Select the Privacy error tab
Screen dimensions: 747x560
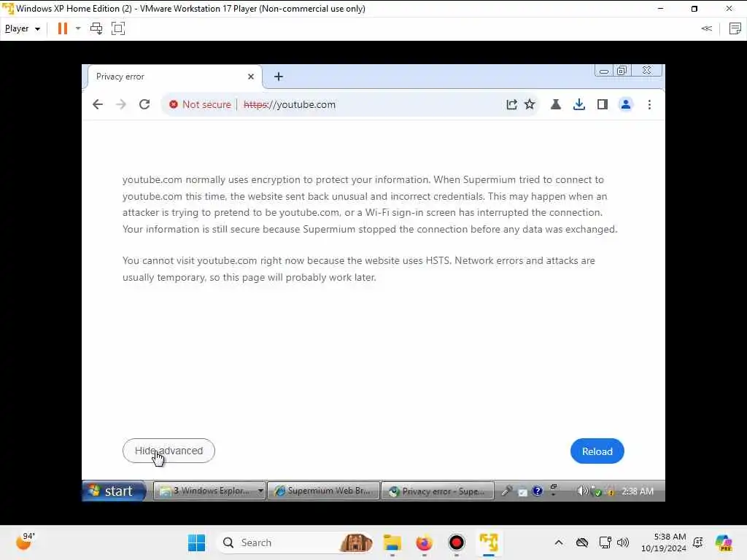(x=174, y=77)
